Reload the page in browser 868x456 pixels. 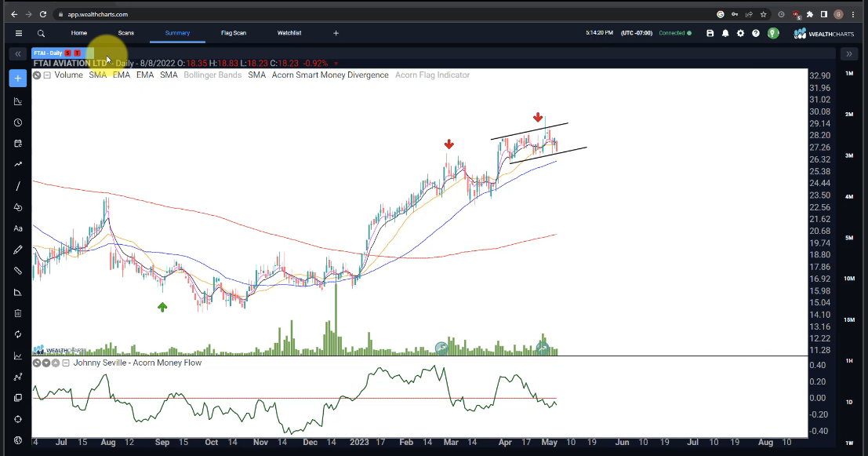pyautogui.click(x=42, y=14)
